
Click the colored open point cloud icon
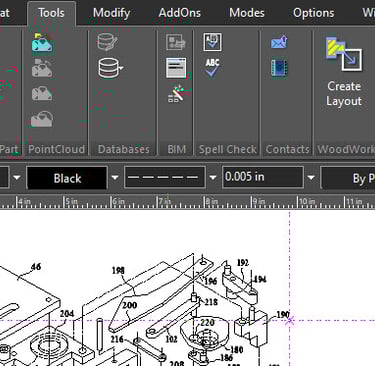pyautogui.click(x=42, y=42)
